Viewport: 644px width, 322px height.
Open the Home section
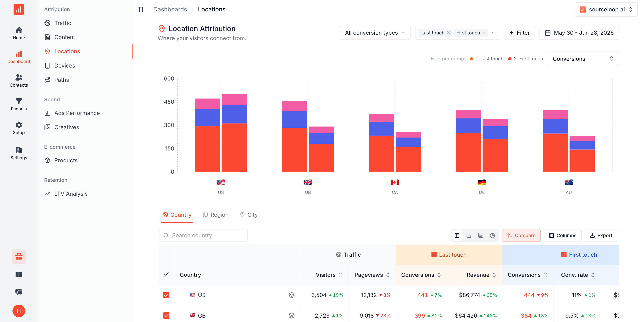[19, 33]
